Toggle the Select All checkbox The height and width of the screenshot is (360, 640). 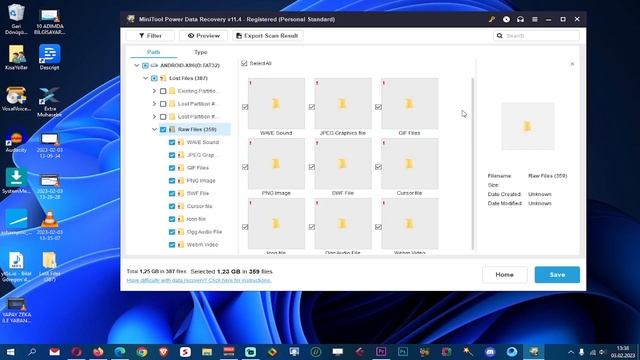(x=244, y=63)
